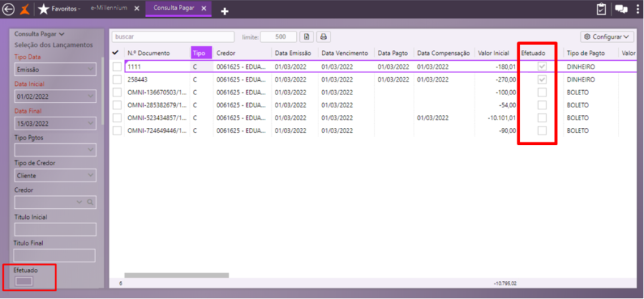
Task: Select row checkbox for document 1111
Action: coord(117,67)
